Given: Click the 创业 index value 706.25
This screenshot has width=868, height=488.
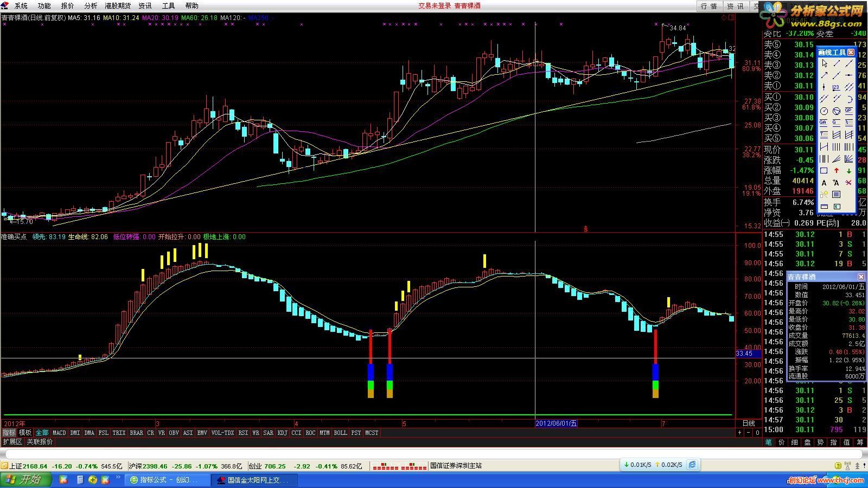Looking at the screenshot, I should pos(275,466).
